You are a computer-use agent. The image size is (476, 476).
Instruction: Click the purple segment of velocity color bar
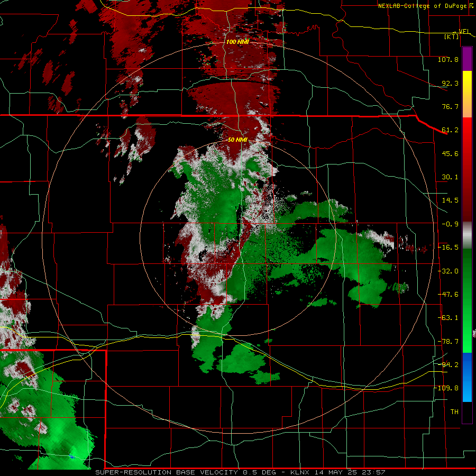coord(467,59)
